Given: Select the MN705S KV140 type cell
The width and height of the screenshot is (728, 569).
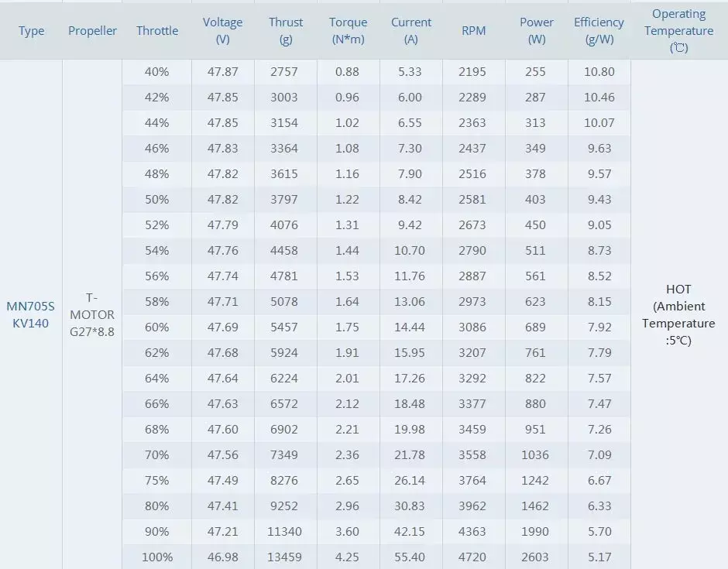Looking at the screenshot, I should tap(31, 314).
